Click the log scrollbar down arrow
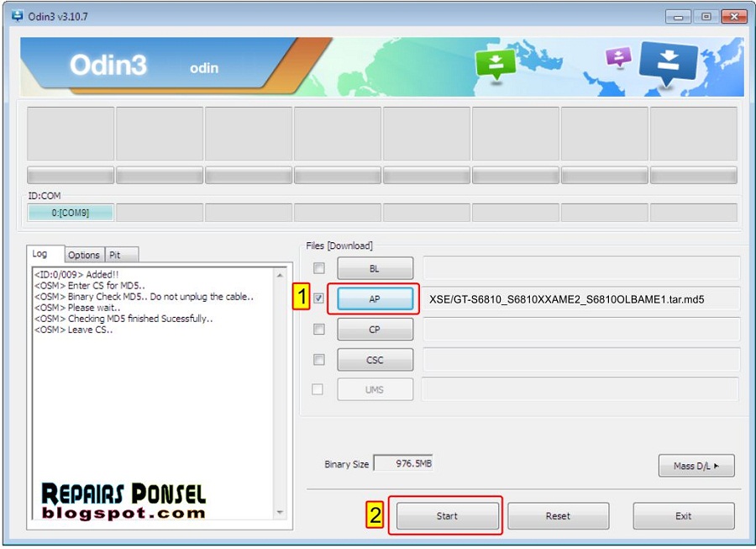The image size is (756, 549). pos(280,512)
